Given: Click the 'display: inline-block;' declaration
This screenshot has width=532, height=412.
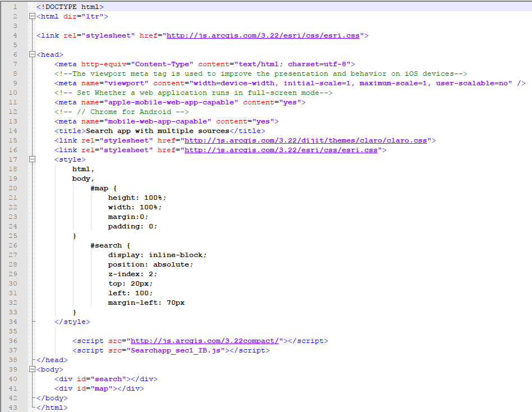Looking at the screenshot, I should coord(158,255).
